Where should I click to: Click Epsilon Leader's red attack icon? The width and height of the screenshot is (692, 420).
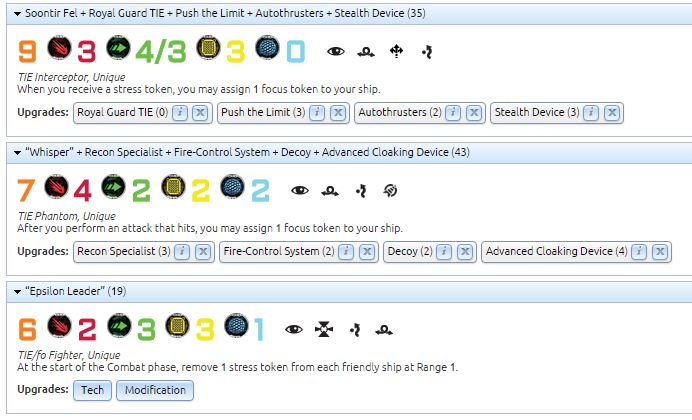click(59, 326)
